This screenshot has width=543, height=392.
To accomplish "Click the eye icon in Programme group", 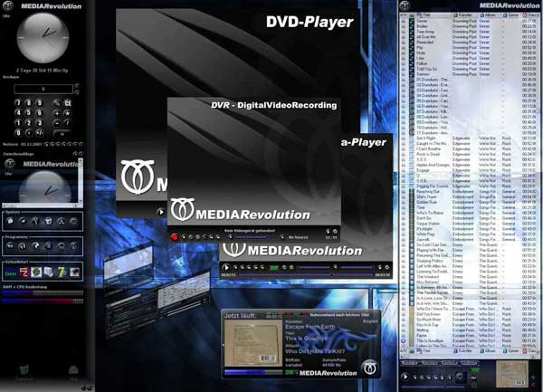I will click(x=10, y=246).
